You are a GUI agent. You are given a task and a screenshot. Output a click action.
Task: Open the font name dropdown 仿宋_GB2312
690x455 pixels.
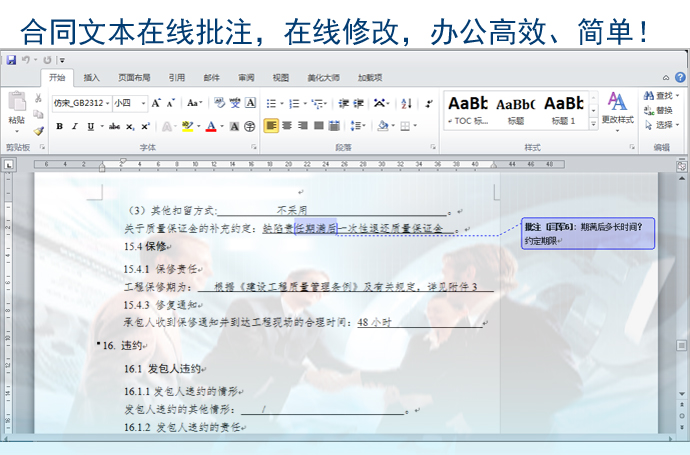pos(80,103)
